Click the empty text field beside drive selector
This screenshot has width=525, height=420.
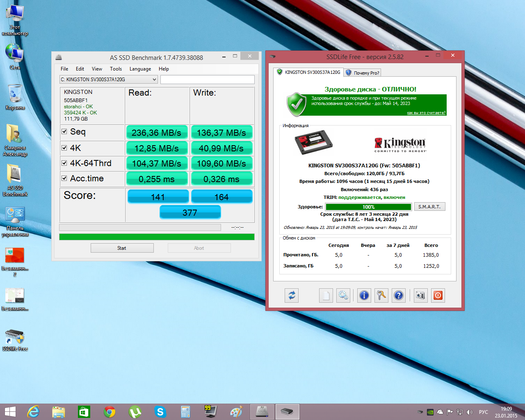207,80
